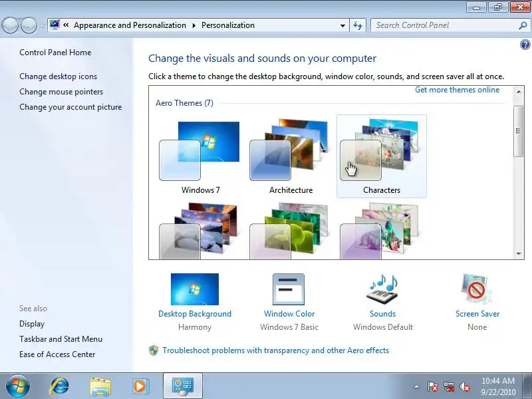
Task: Click Get more themes online
Action: pos(457,90)
